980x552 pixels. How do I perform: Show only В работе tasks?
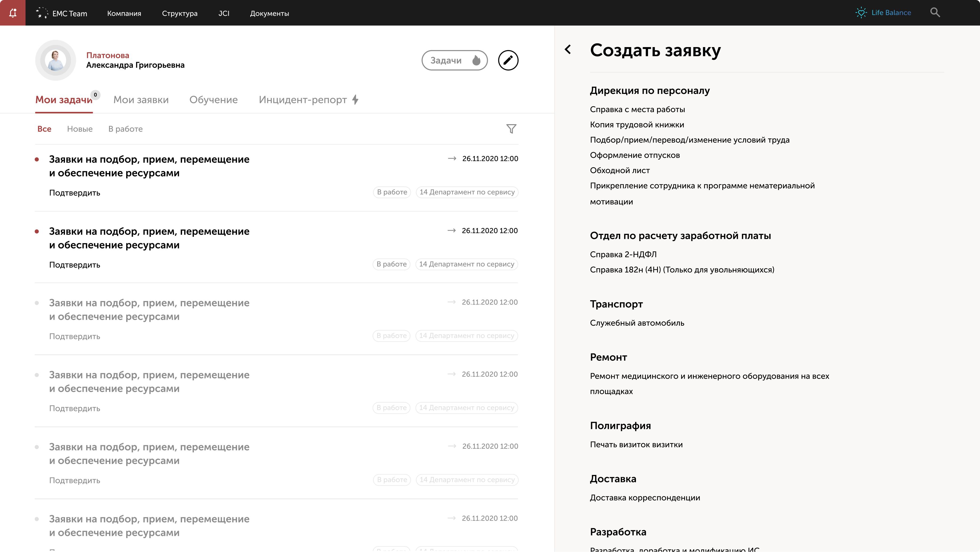pyautogui.click(x=125, y=129)
